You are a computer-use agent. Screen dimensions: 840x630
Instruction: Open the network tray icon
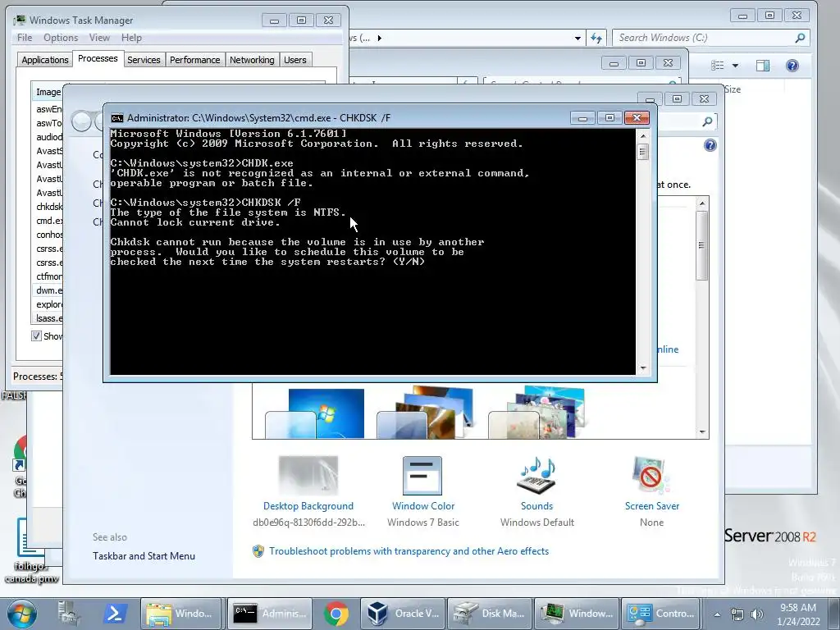[x=737, y=614]
